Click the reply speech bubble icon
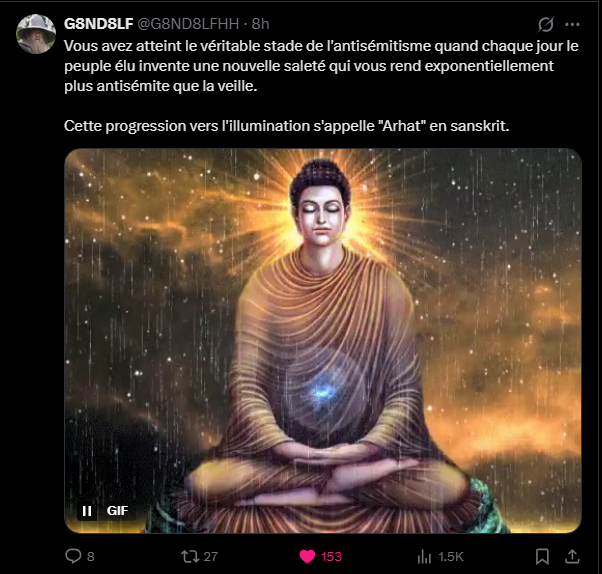Screen dimensions: 602x574 [73, 556]
